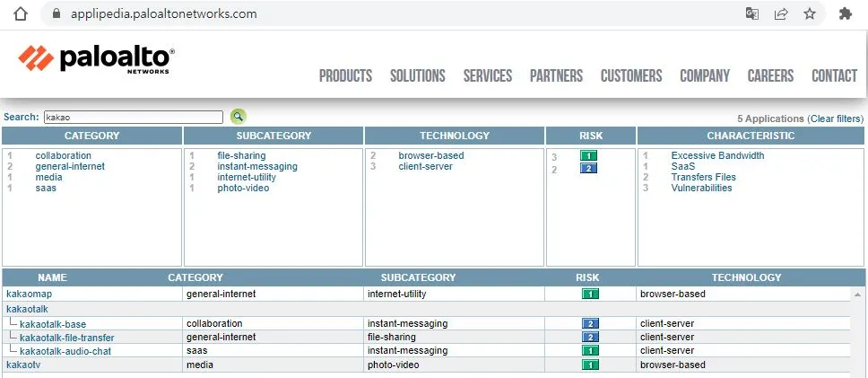Image resolution: width=868 pixels, height=378 pixels.
Task: Filter by instant-messaging subcategory
Action: tap(257, 166)
